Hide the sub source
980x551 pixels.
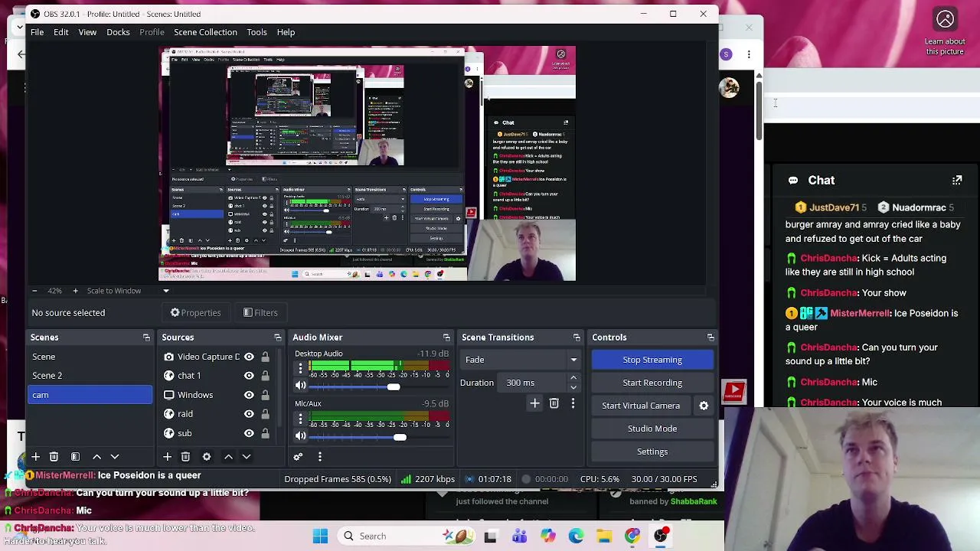[x=249, y=433]
